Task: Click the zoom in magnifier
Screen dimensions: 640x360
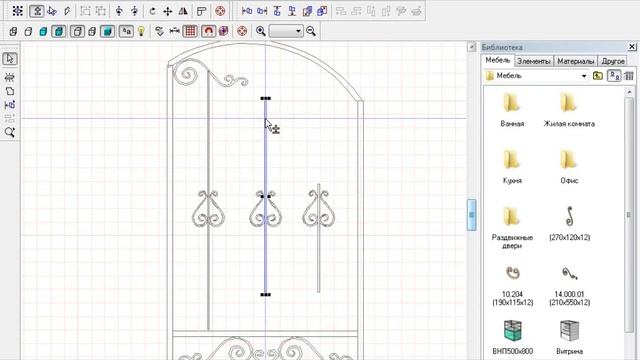Action: 261,31
